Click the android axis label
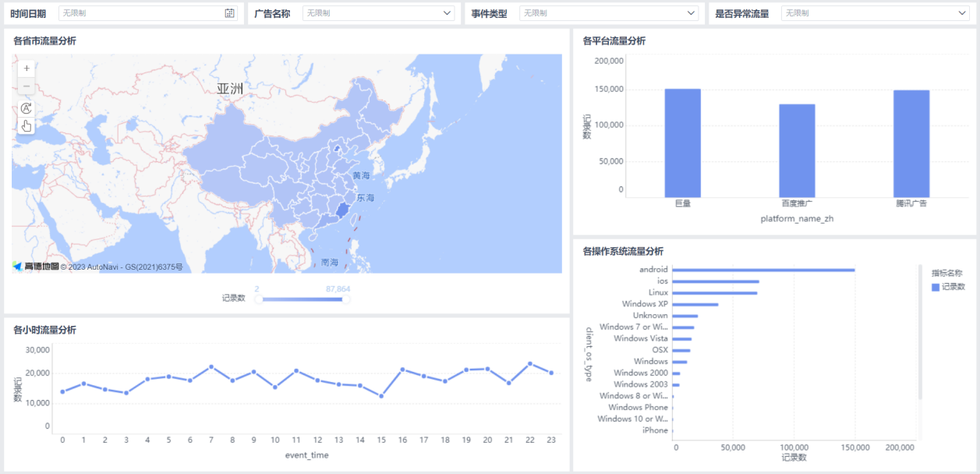Viewport: 980px width, 474px height. point(654,270)
